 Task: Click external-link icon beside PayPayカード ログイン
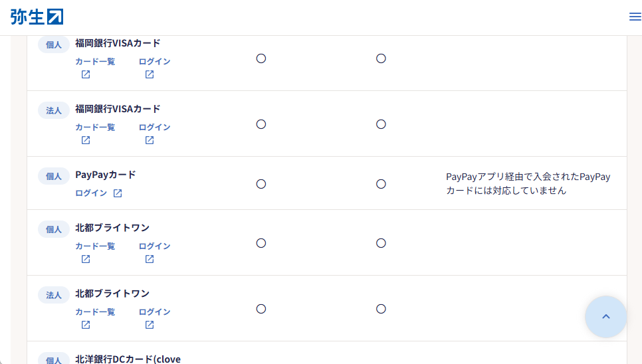[118, 193]
